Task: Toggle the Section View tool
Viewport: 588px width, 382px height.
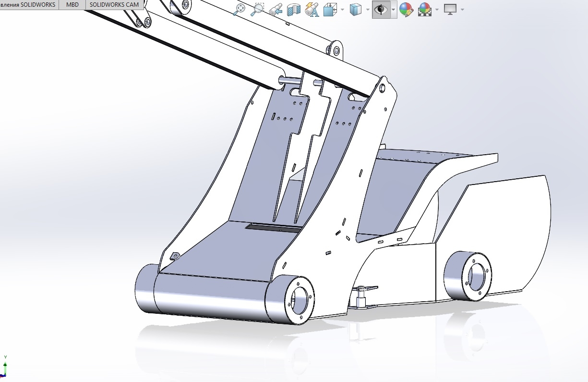Action: pos(293,9)
